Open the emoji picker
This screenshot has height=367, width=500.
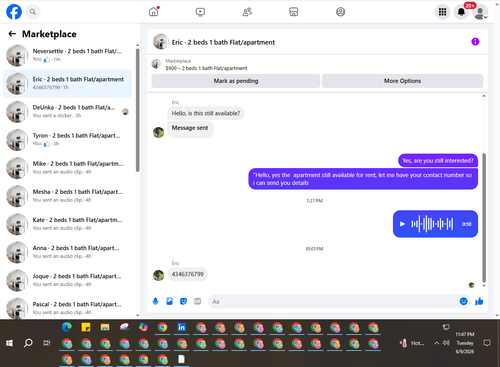click(x=463, y=301)
